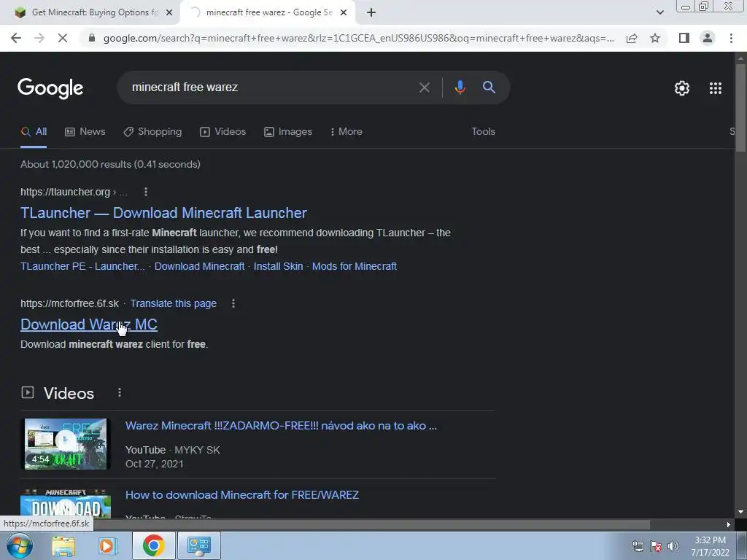Click the Minecraft DOWNLOAD video thumbnail
This screenshot has width=747, height=560.
[66, 503]
